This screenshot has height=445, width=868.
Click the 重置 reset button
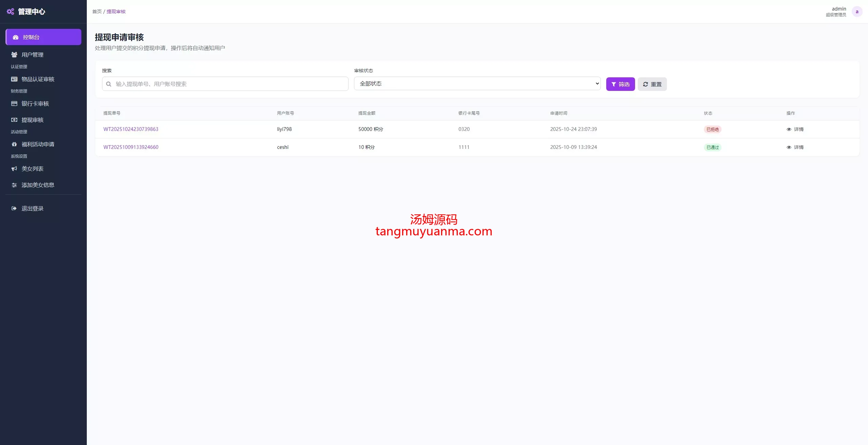(652, 84)
